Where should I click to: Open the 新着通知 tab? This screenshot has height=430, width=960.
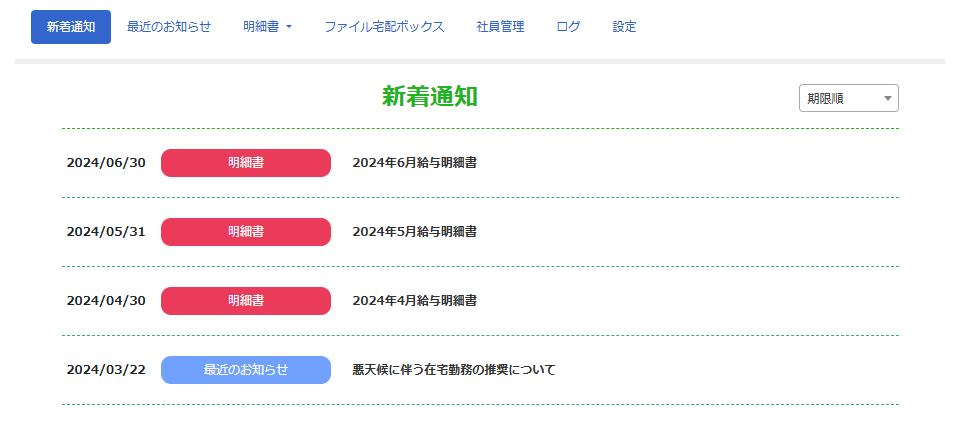coord(70,27)
